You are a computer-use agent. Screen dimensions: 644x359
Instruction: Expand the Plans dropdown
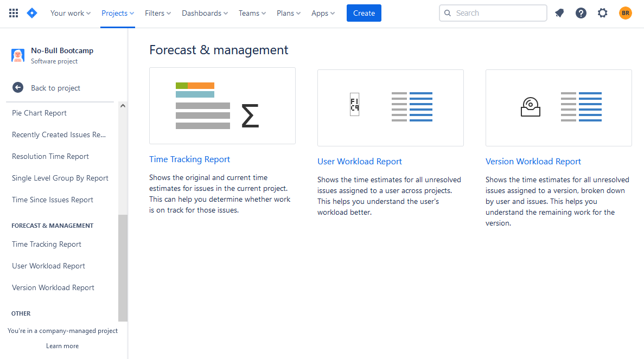click(x=288, y=12)
